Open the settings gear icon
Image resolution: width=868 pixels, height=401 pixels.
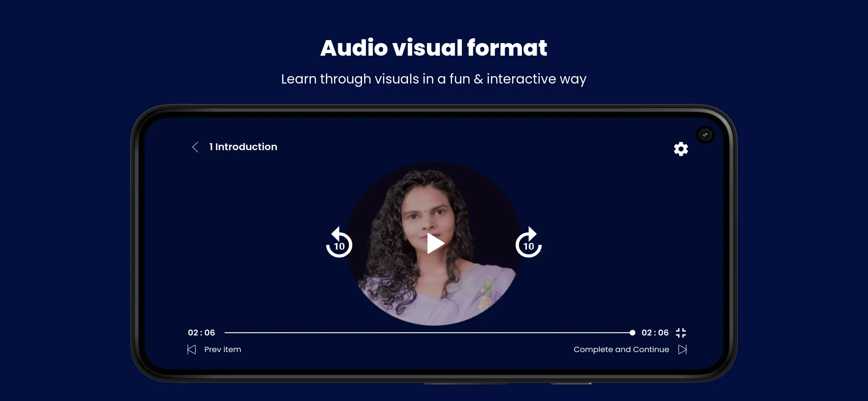[681, 149]
